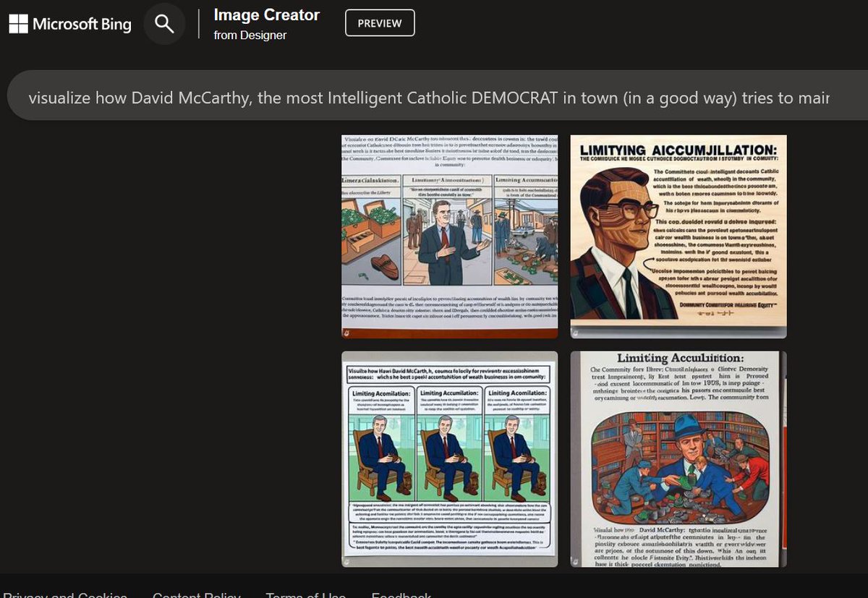Click 'from Designer' subtitle text
Viewport: 868px width, 598px height.
click(250, 35)
